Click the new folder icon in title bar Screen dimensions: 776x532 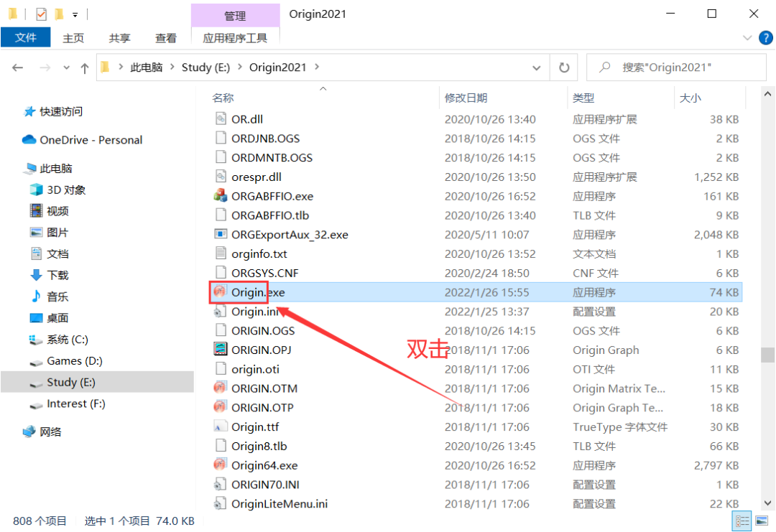click(59, 14)
